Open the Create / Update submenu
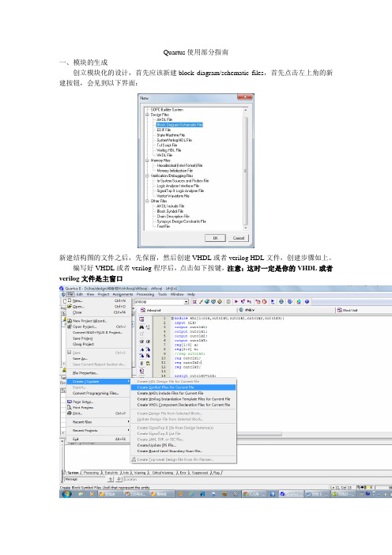 98,382
